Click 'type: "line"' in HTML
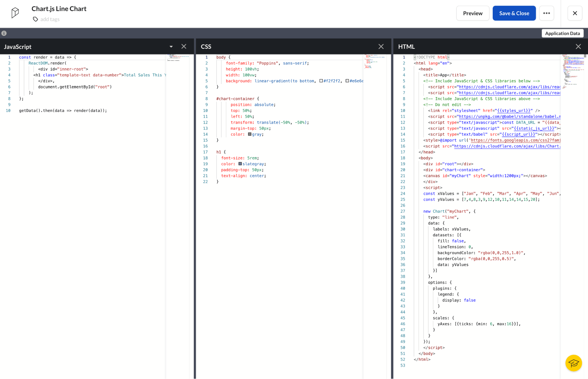 click(443, 217)
